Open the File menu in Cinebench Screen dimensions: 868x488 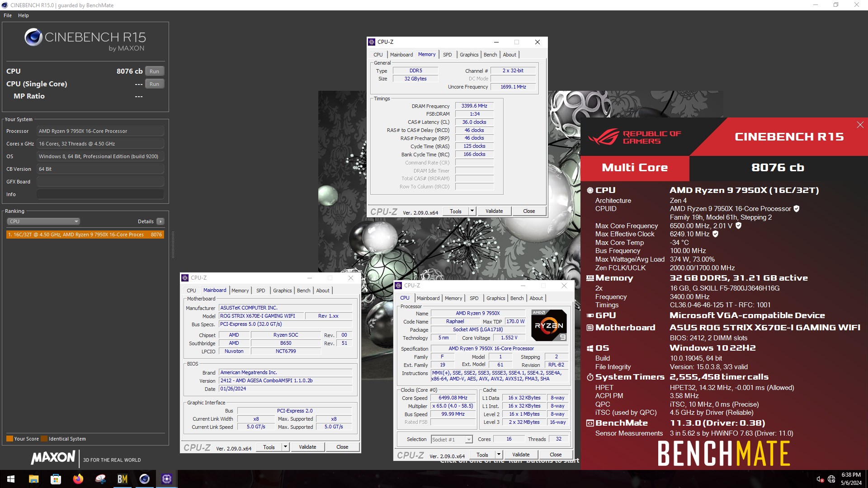pos(8,15)
